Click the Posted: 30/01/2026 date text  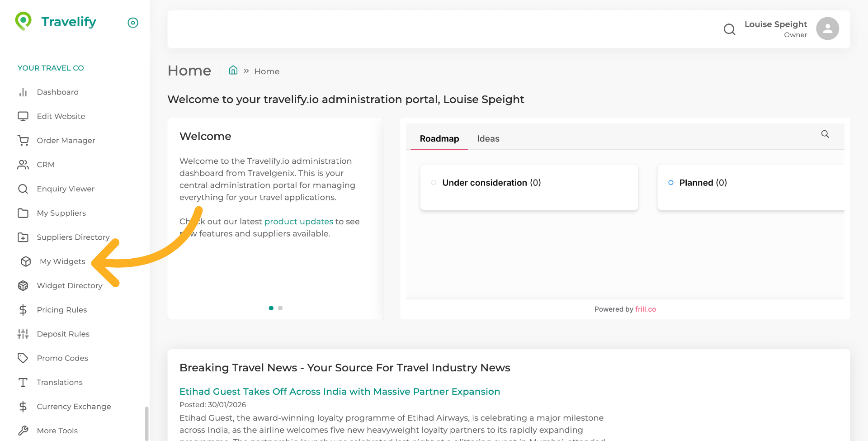pyautogui.click(x=213, y=405)
